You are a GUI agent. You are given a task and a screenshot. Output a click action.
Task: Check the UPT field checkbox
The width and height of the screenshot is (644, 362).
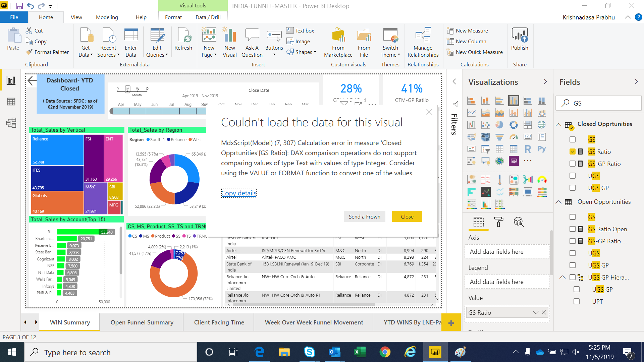click(x=577, y=301)
